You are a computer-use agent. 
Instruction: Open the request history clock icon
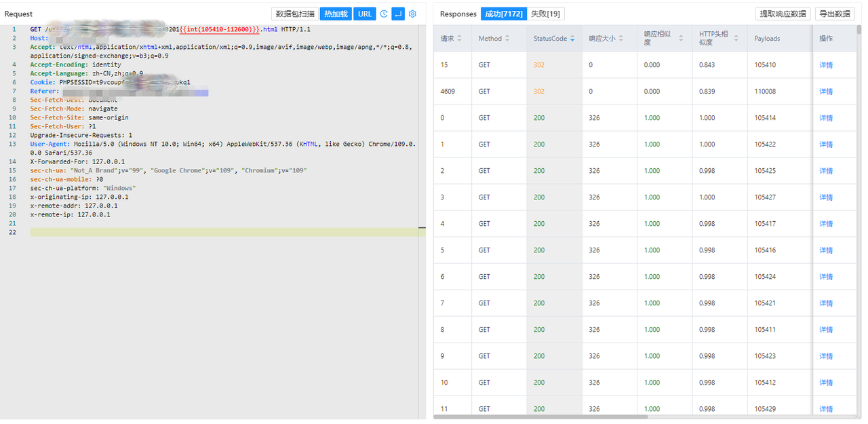click(384, 14)
